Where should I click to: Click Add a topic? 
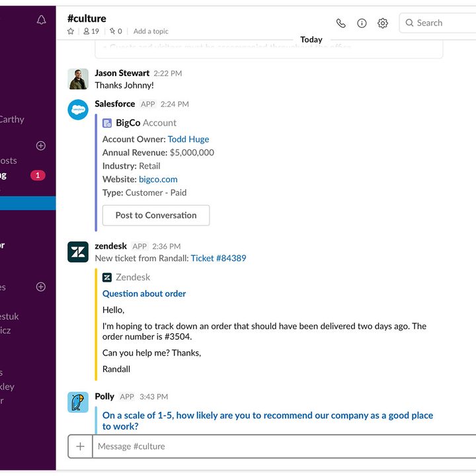coord(151,31)
